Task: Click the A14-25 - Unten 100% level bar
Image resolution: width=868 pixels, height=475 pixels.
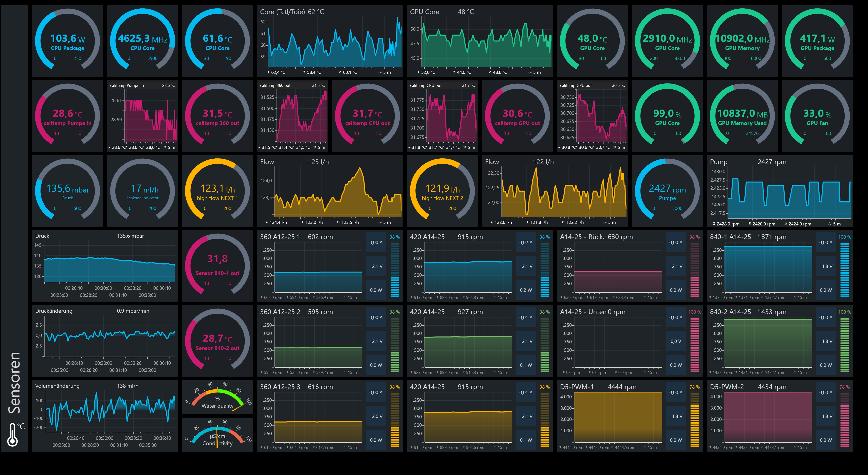Action: 694,344
